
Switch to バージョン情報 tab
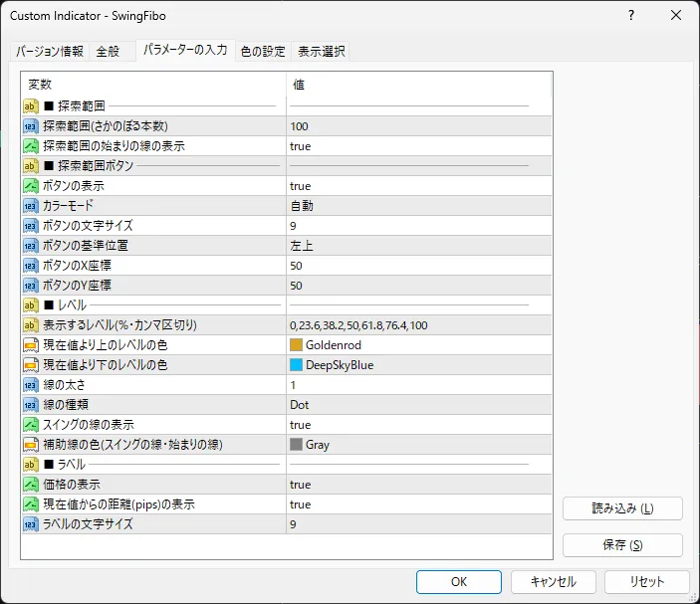point(50,52)
